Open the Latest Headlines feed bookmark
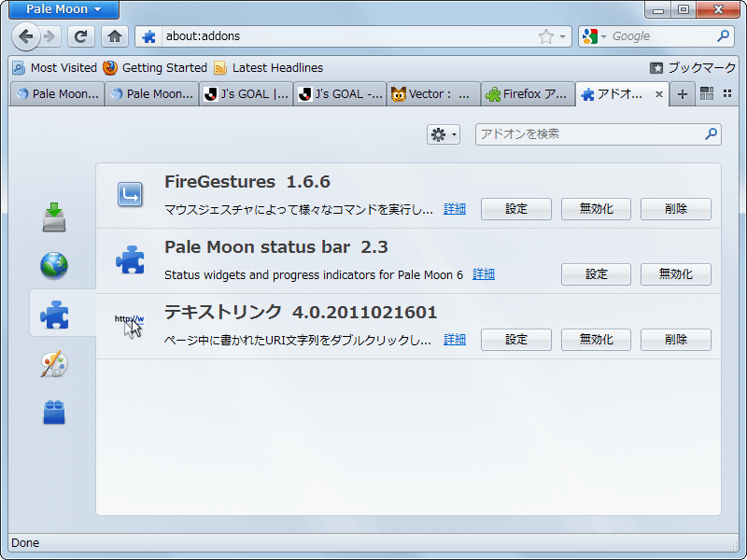The image size is (747, 560). [x=268, y=67]
